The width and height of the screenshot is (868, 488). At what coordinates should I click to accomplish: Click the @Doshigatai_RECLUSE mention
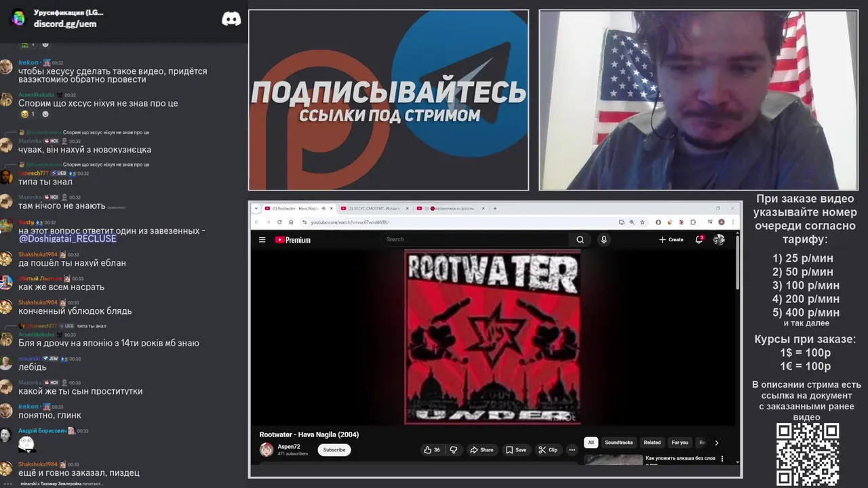67,239
